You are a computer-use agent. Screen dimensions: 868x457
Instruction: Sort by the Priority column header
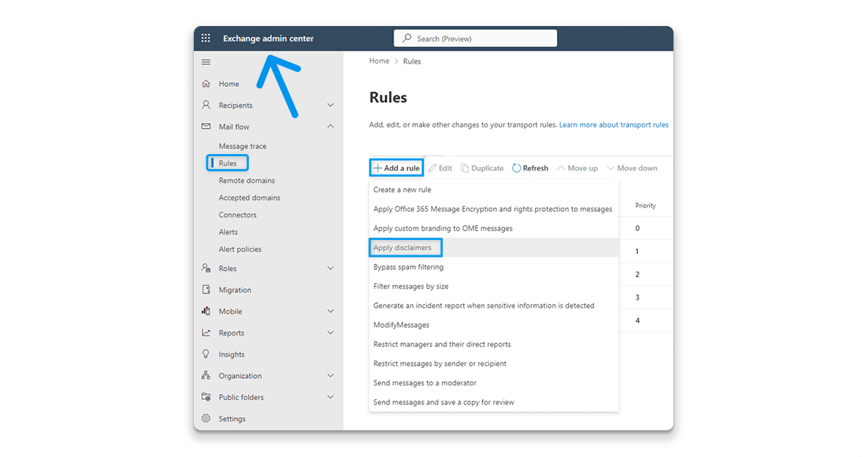click(x=646, y=206)
